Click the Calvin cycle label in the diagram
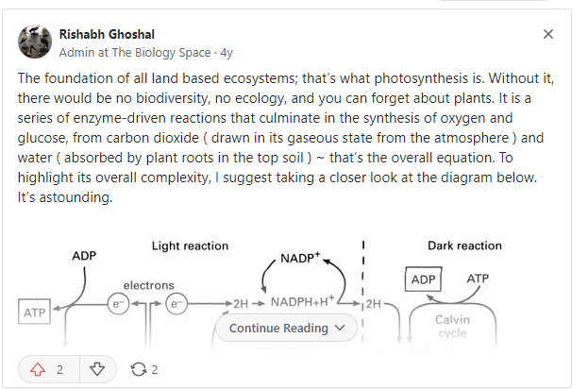The width and height of the screenshot is (588, 389). [451, 326]
